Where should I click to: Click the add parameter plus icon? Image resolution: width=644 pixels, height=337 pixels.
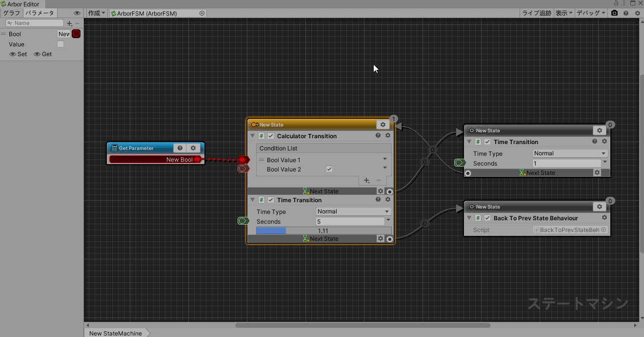(x=69, y=23)
